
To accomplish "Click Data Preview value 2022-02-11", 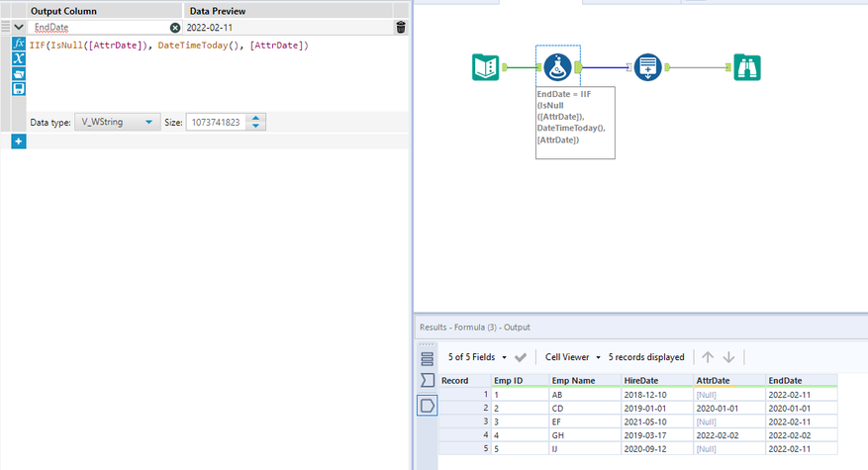I will coord(209,27).
